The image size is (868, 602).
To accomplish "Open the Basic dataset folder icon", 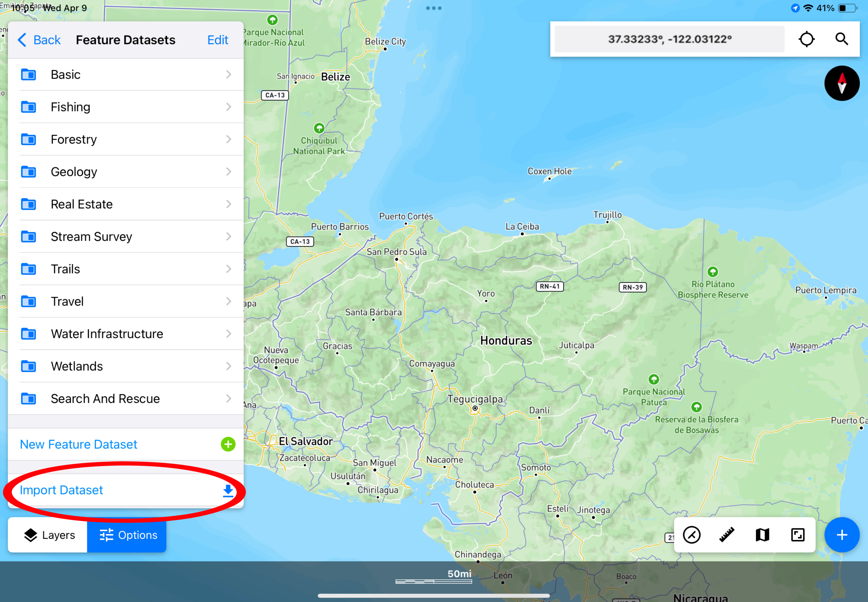I will 28,75.
